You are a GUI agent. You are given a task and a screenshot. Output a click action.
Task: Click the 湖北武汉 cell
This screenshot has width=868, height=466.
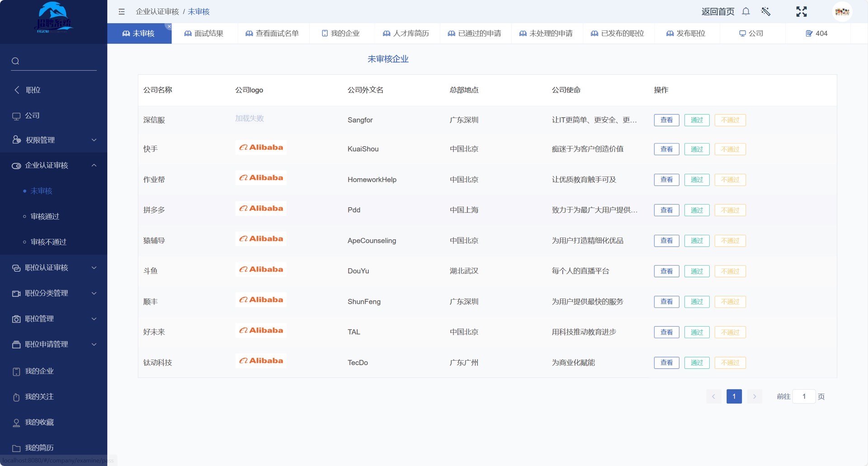(x=464, y=271)
